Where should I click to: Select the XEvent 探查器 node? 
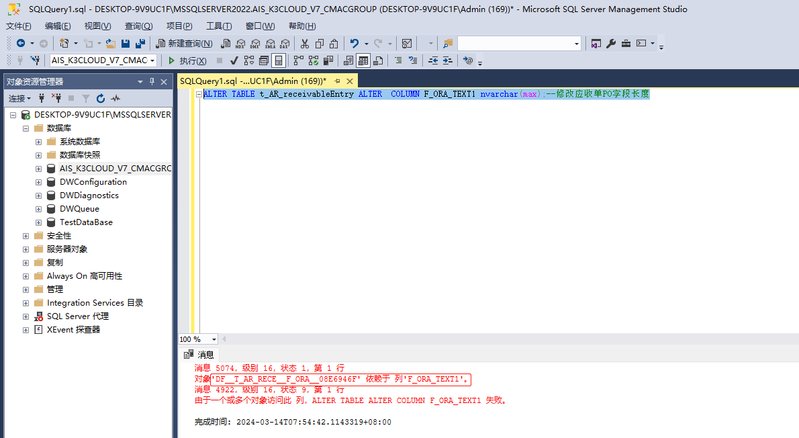(73, 330)
